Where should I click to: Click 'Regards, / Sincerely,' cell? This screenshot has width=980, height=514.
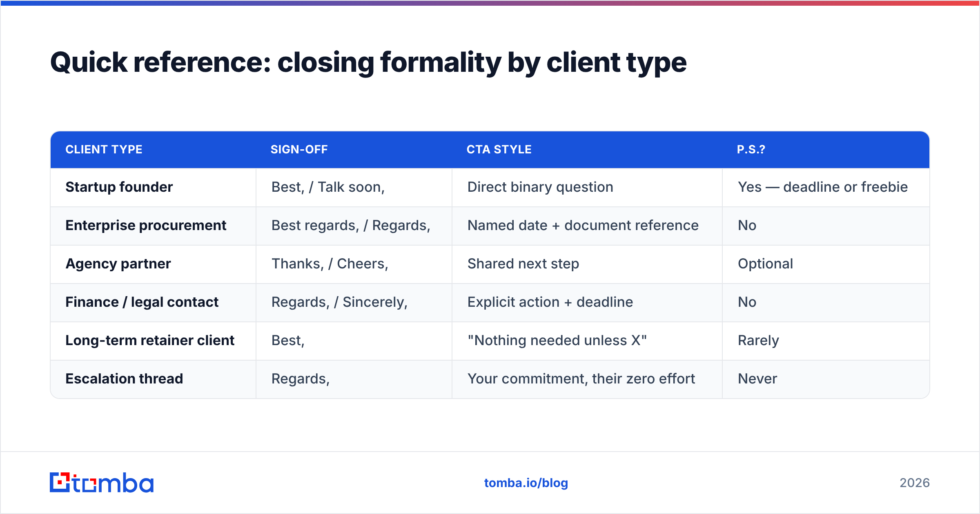point(354,302)
